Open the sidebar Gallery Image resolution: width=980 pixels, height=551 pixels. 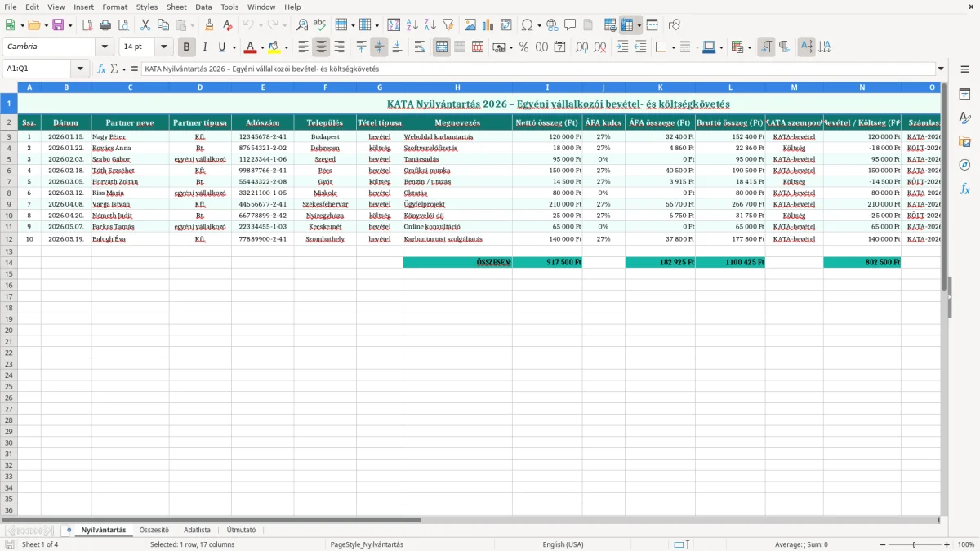[x=964, y=141]
